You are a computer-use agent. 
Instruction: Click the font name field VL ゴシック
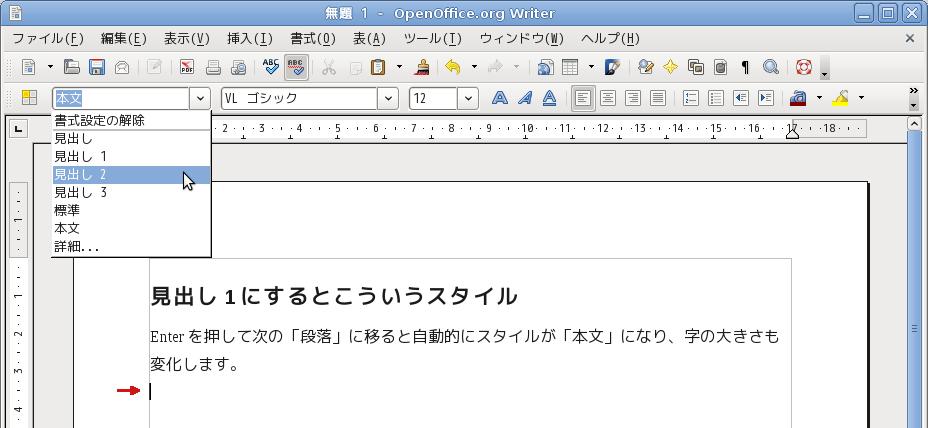point(299,98)
